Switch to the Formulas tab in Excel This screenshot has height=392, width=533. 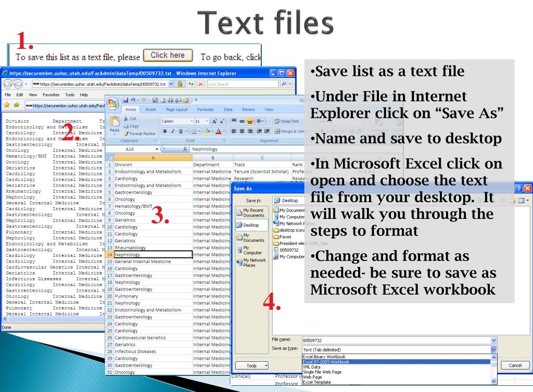pos(205,110)
